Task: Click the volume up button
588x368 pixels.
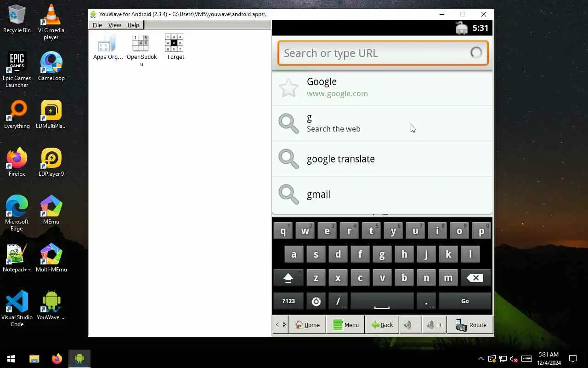Action: (434, 325)
